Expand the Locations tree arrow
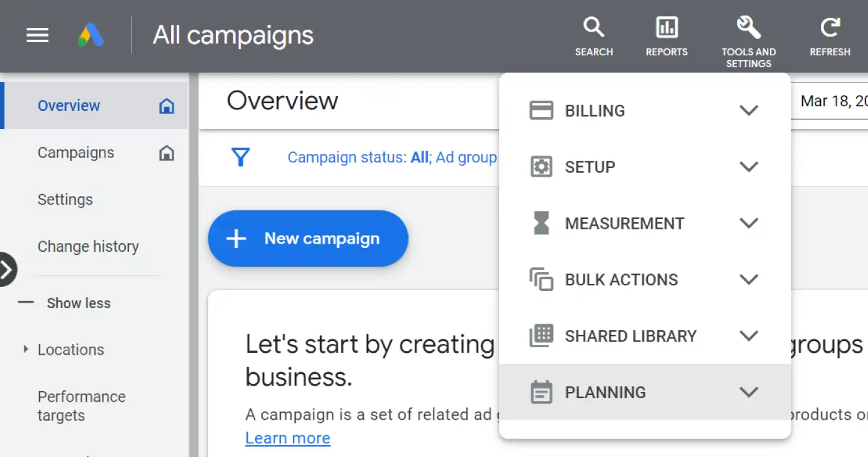This screenshot has height=457, width=868. pos(25,350)
